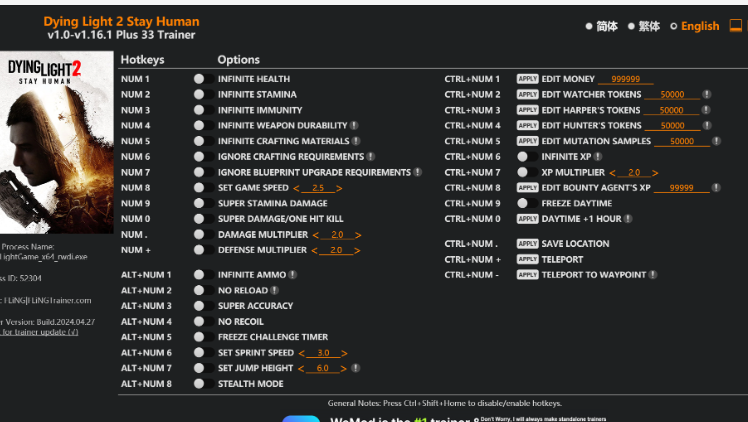Increase game speed with right arrow
Screen dimensions: 748x422
pos(339,188)
